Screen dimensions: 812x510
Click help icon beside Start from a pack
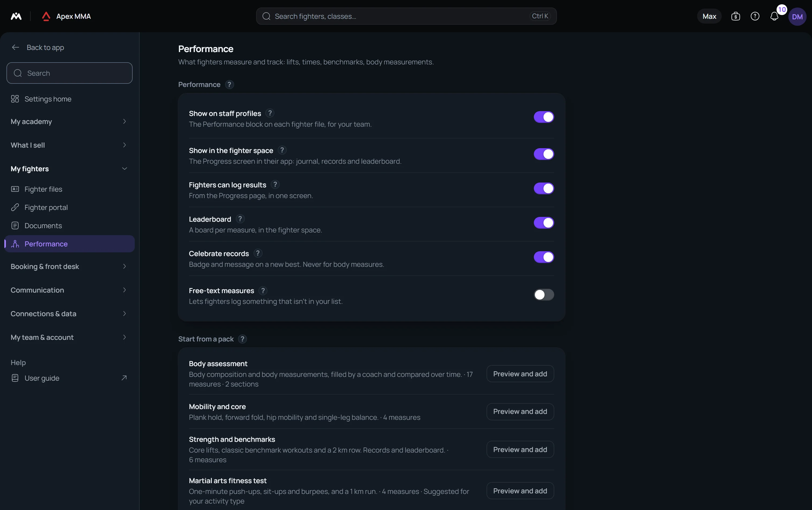242,339
